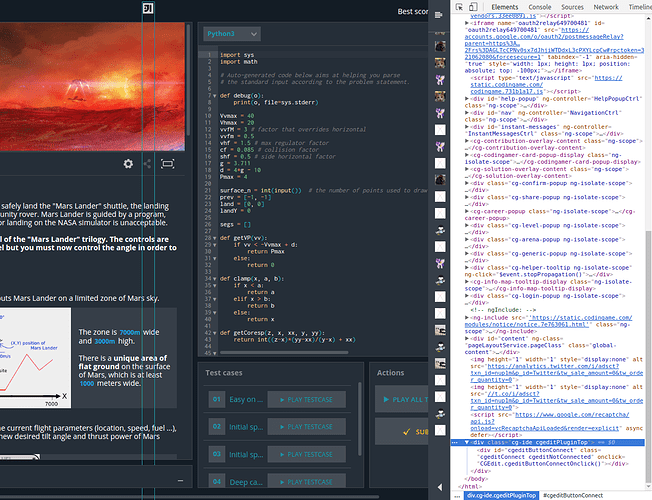
Task: Open the viewer settings gear icon
Action: pos(128,163)
